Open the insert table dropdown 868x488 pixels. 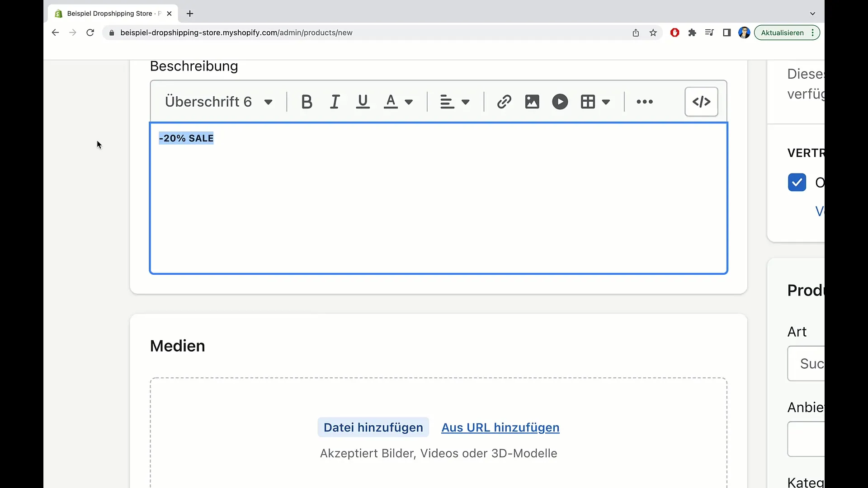click(x=595, y=102)
